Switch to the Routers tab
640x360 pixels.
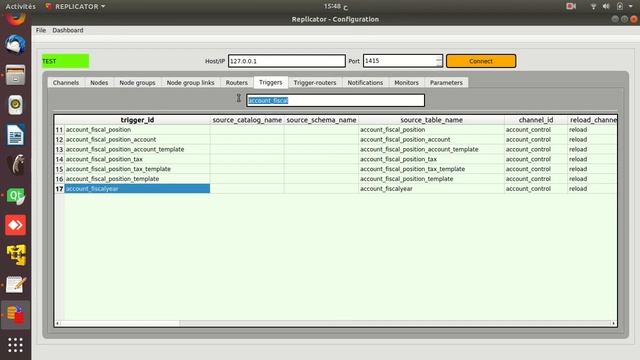237,82
